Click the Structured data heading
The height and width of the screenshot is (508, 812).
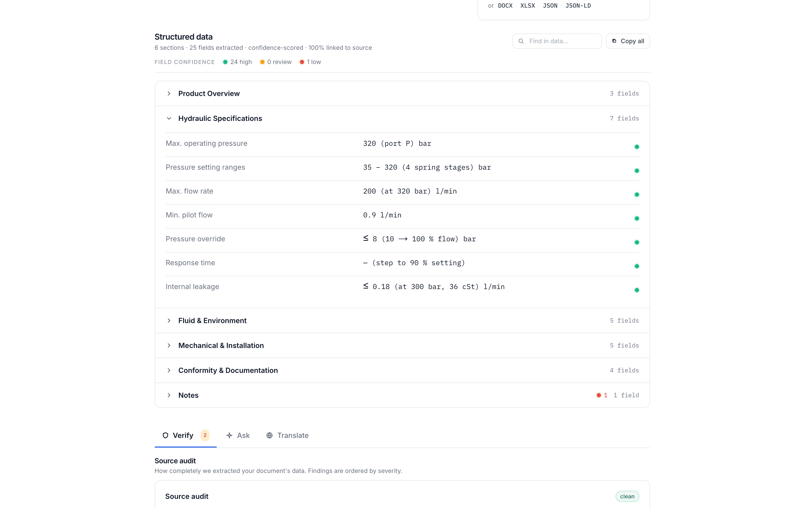183,37
